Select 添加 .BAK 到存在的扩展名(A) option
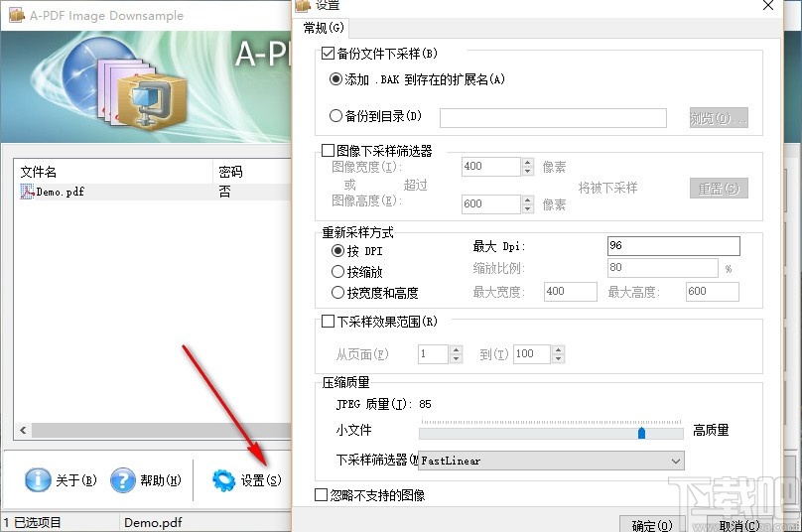 (335, 79)
